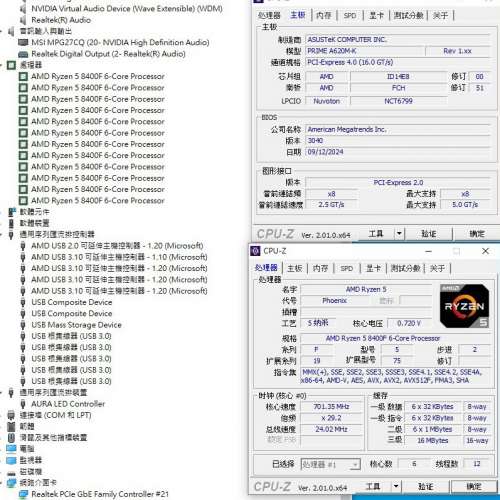The height and width of the screenshot is (500, 500).
Task: Click the AMD USB 2.0 controller icon
Action: 23,246
